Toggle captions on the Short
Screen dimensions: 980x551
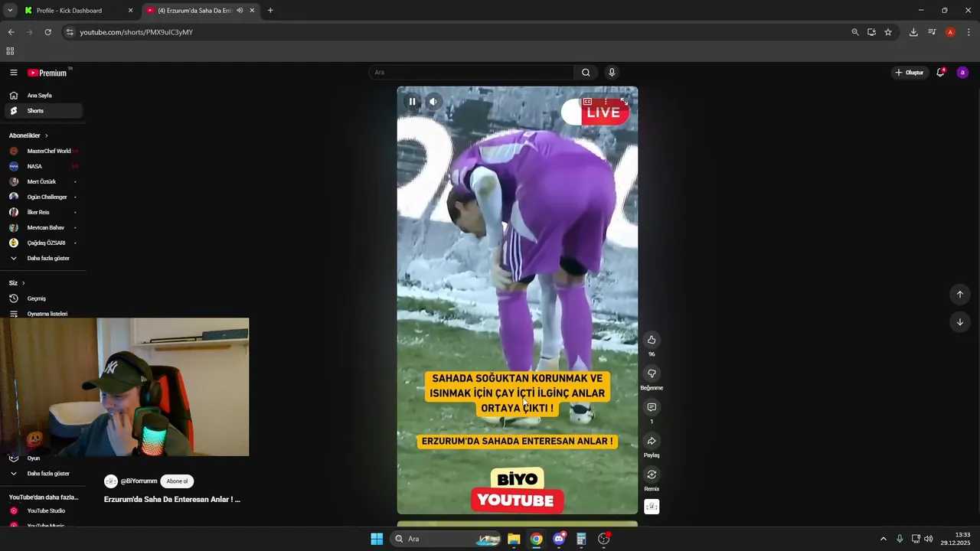(x=587, y=101)
